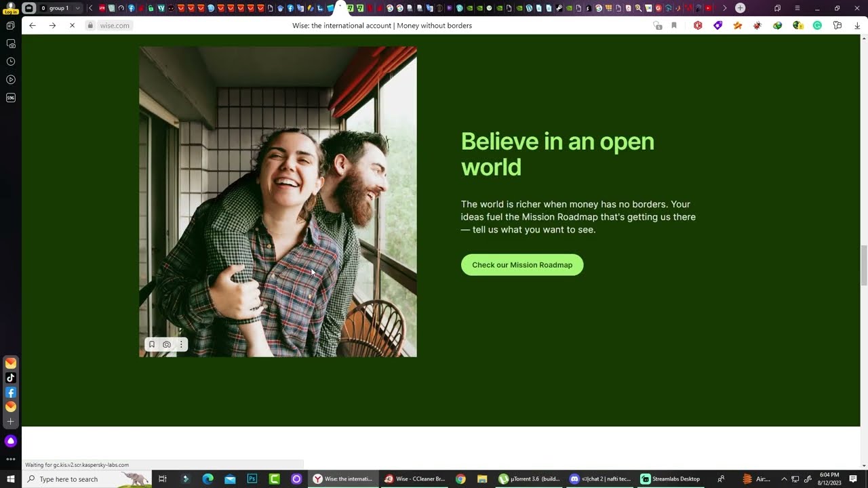Open the TikTok sidebar shortcut
Screen dimensions: 868x488
pos(11,378)
